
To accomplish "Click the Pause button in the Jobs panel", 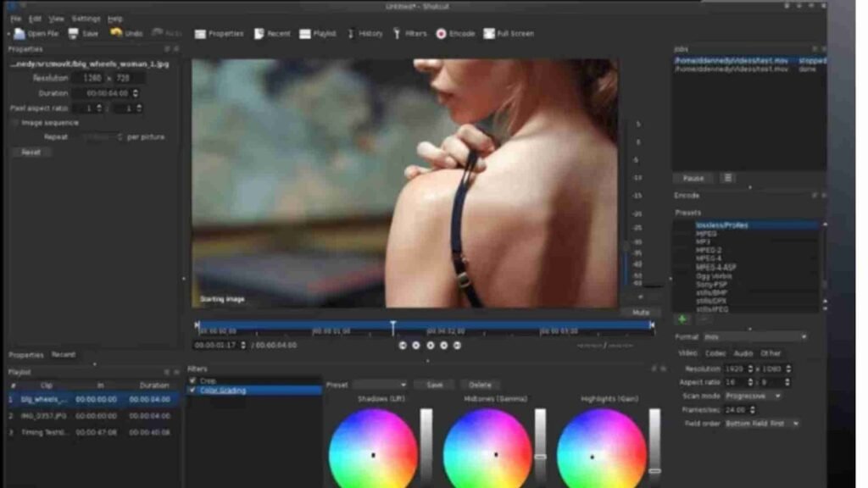I will 693,179.
